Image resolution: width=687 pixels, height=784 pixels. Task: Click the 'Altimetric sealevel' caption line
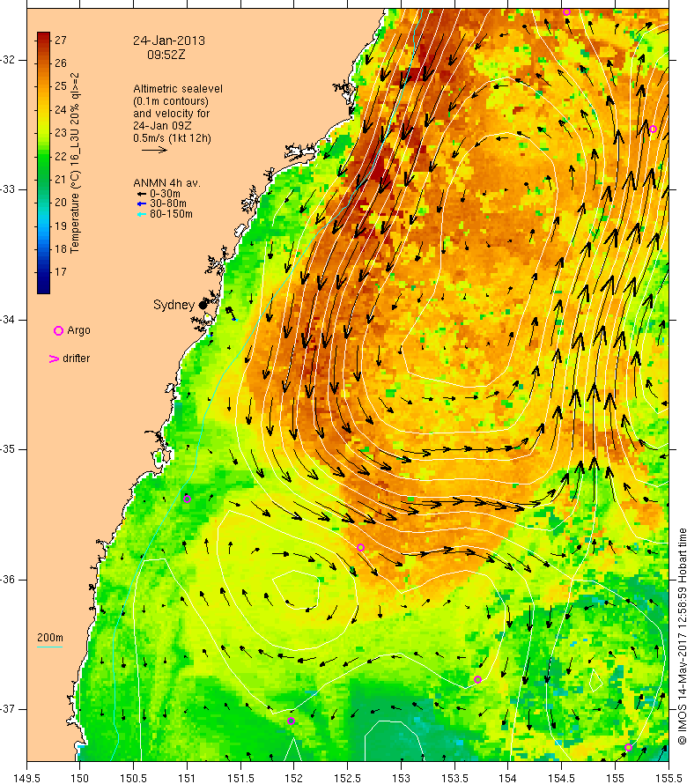(178, 88)
